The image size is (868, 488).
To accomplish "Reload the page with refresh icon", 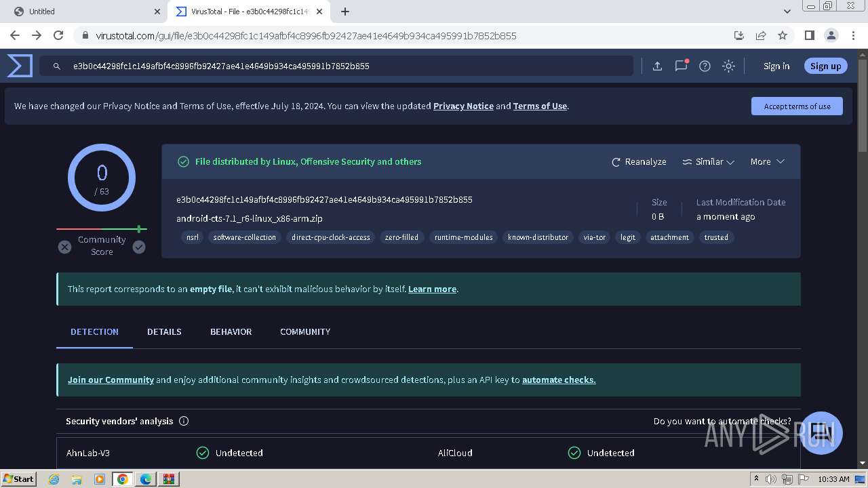I will pos(58,36).
